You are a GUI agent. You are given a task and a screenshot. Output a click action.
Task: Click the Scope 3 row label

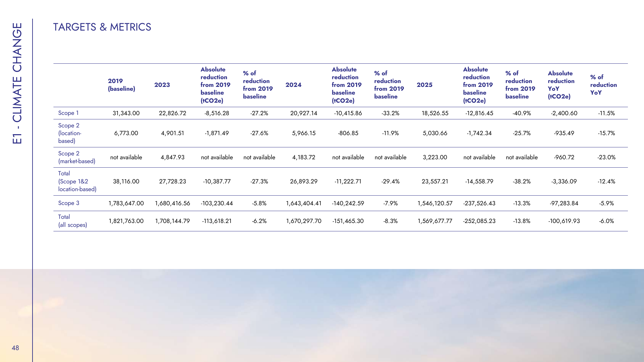click(x=69, y=203)
